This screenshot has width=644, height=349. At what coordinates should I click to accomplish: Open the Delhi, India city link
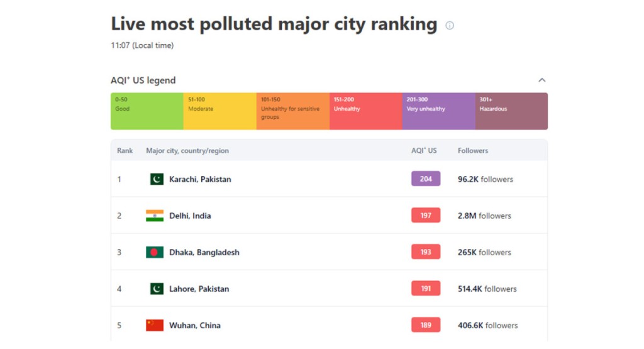(x=190, y=216)
